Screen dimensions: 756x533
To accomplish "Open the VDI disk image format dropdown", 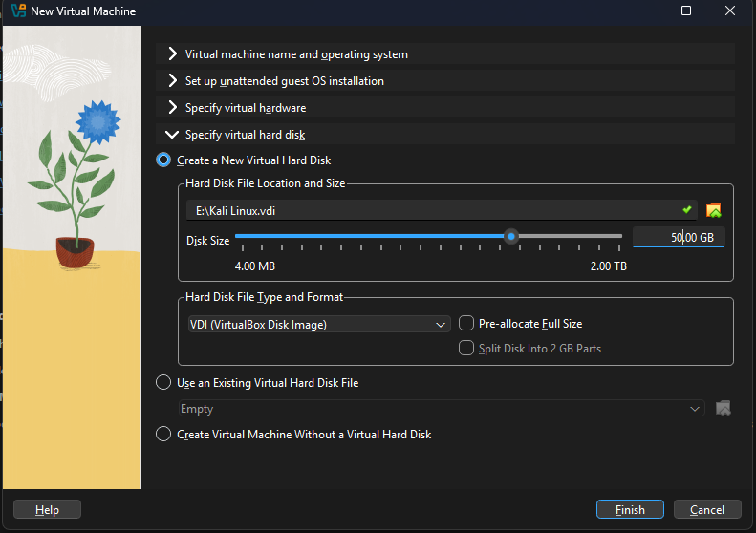I will 318,325.
